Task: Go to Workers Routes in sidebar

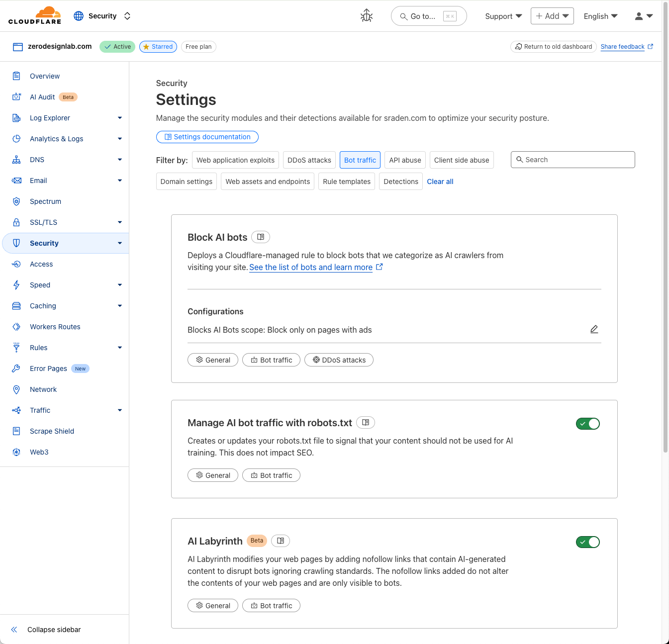Action: click(x=55, y=327)
